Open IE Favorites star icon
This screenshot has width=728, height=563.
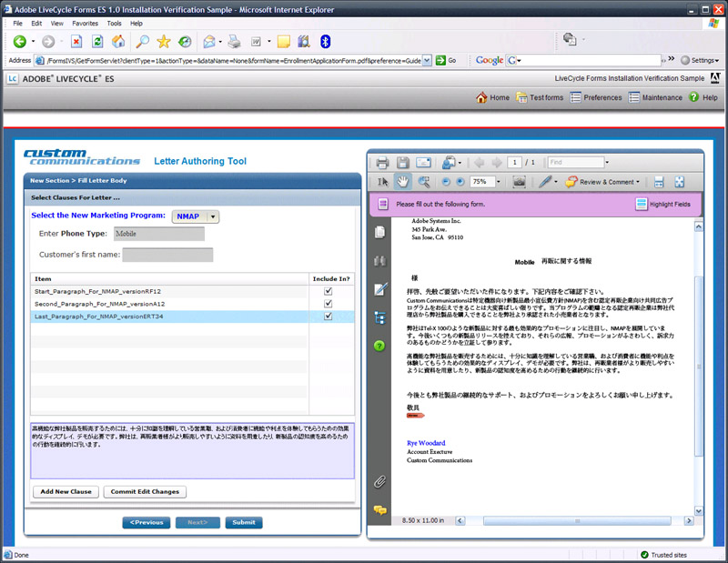tap(164, 42)
